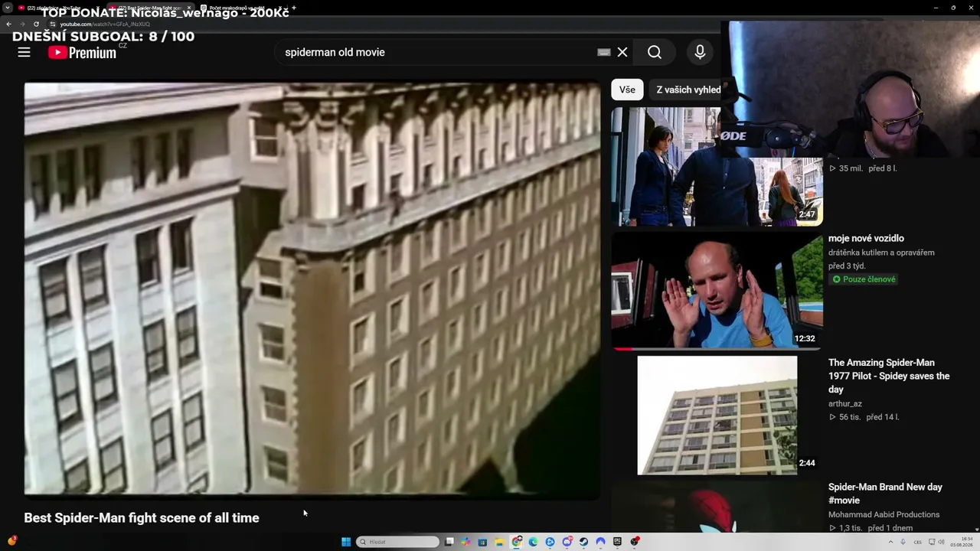Open the Windows Start menu
Viewport: 980px width, 551px height.
click(x=346, y=542)
